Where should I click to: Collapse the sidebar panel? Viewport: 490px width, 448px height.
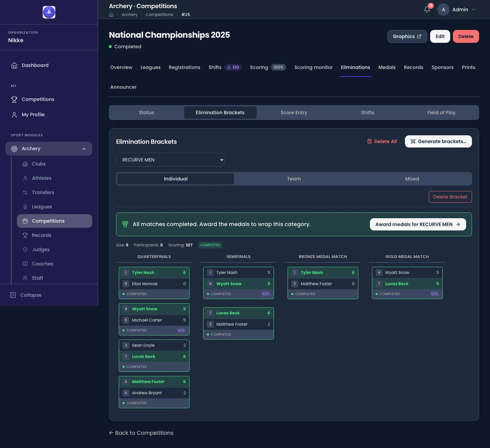coord(26,295)
